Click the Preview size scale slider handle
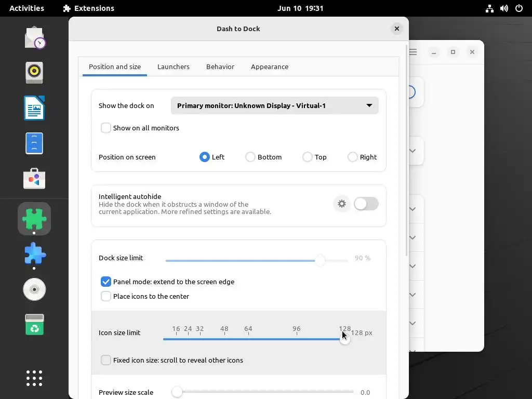 177,392
